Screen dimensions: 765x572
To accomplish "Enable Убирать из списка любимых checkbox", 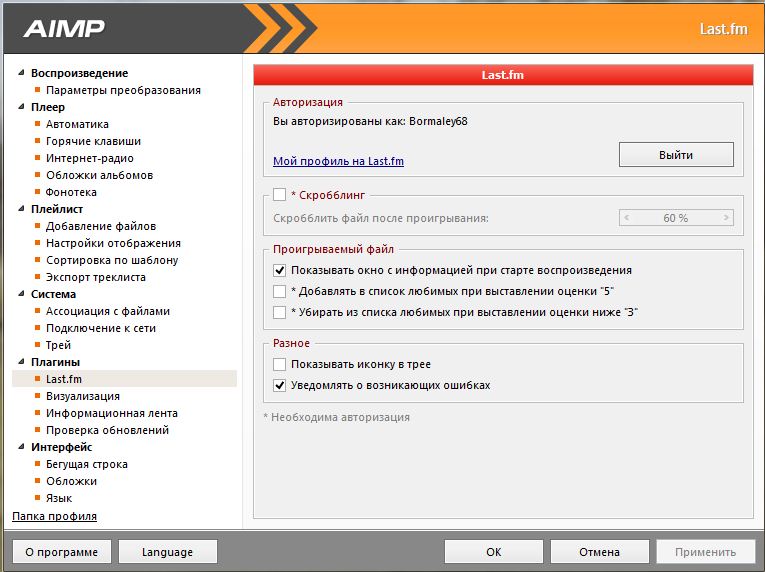I will point(280,312).
